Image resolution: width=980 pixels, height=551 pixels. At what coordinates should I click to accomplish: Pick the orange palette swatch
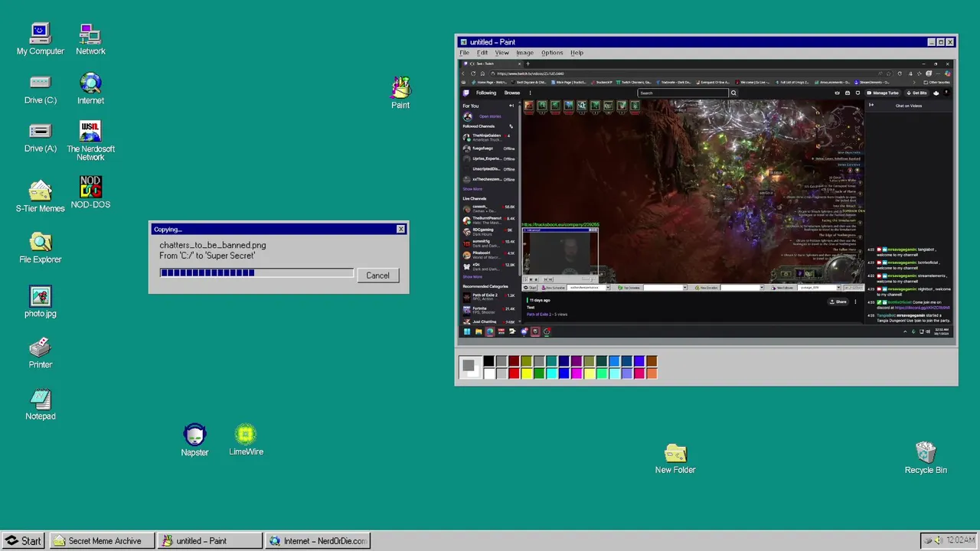pyautogui.click(x=652, y=373)
